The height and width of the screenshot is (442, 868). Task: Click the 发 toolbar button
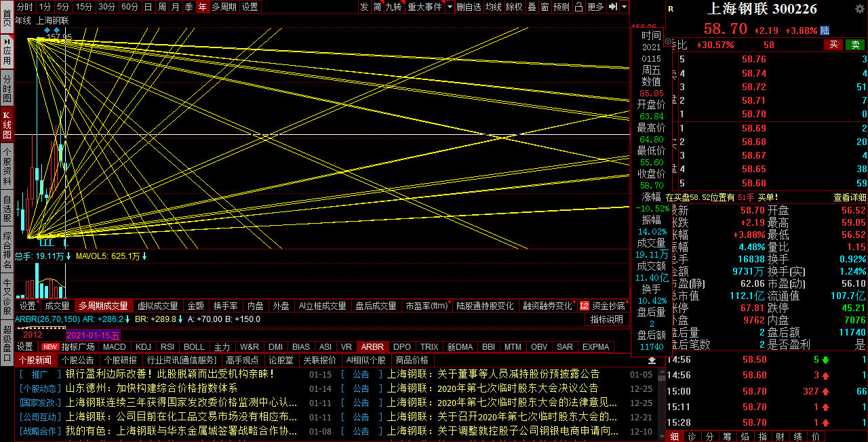click(365, 7)
